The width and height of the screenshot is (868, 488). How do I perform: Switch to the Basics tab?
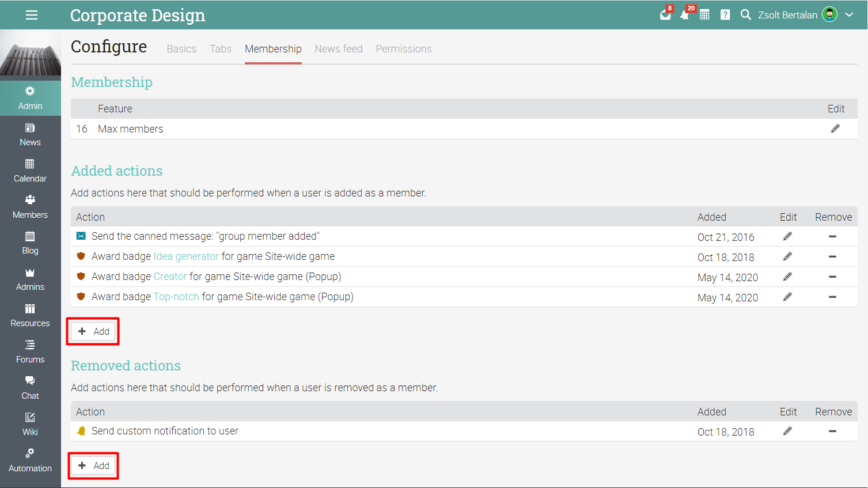click(181, 49)
